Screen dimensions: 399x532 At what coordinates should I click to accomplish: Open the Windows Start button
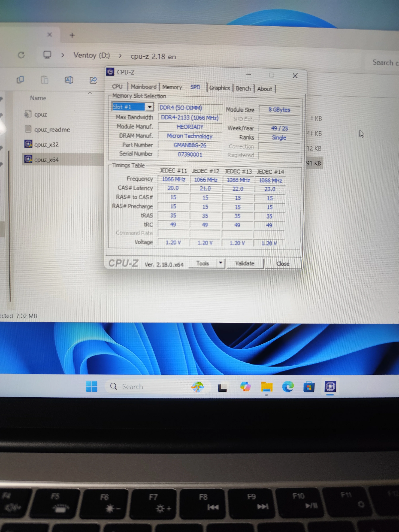[x=92, y=386]
